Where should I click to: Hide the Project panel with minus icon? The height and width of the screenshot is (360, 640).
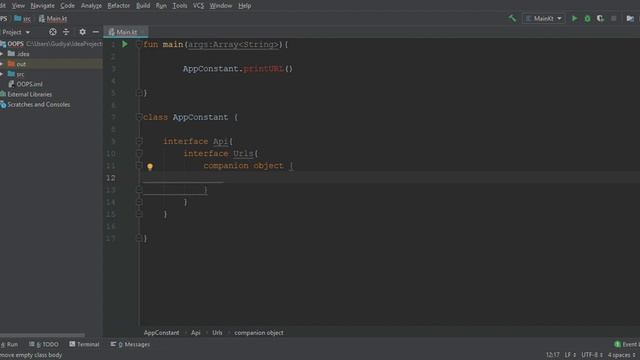(x=96, y=32)
